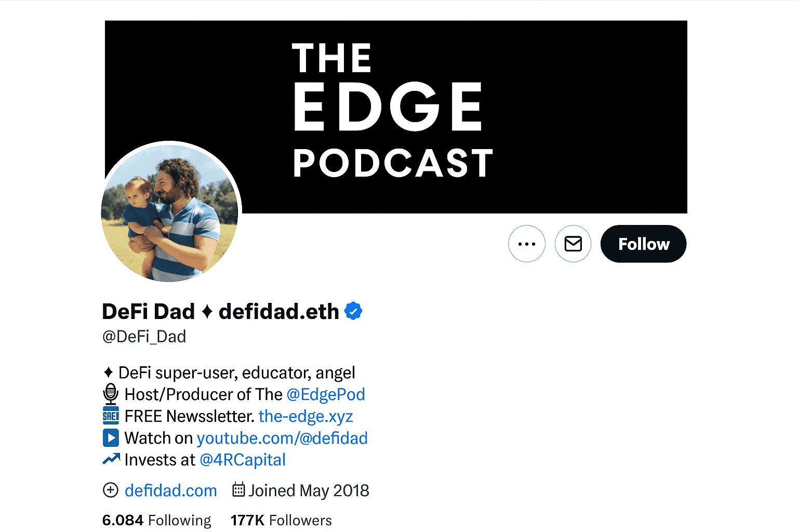Click the rising chart emoji
The height and width of the screenshot is (532, 798).
(x=111, y=459)
